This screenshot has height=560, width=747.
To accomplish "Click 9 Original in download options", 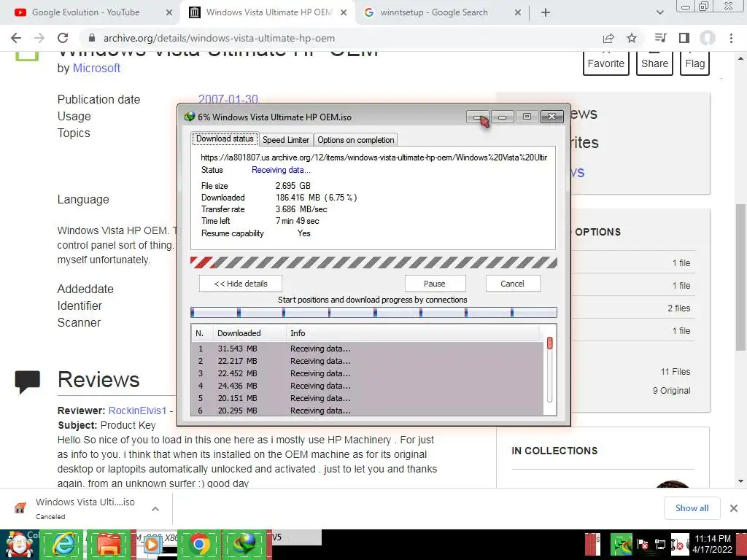I will (672, 391).
